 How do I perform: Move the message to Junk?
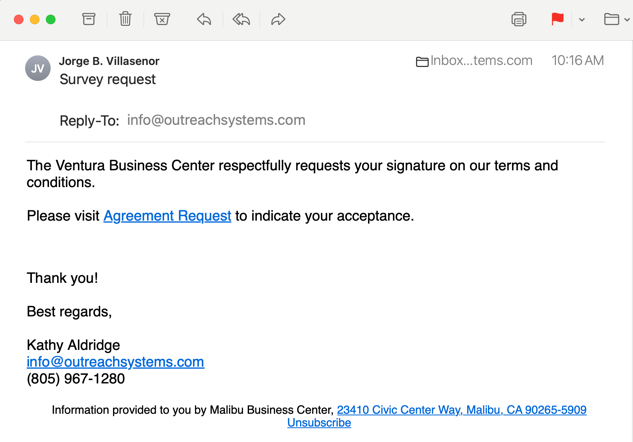tap(162, 19)
